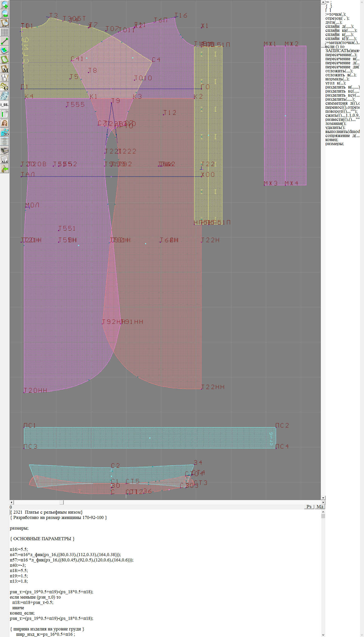Click the horizontal scrollbar left arrow
The height and width of the screenshot is (637, 364).
[11, 502]
